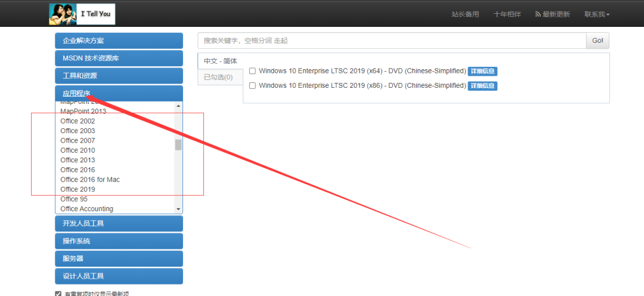
Task: Expand 服务器 category panel
Action: tap(119, 258)
